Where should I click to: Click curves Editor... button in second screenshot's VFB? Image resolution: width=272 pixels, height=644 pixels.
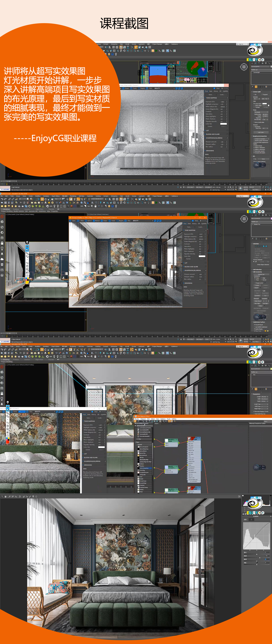tap(202, 259)
